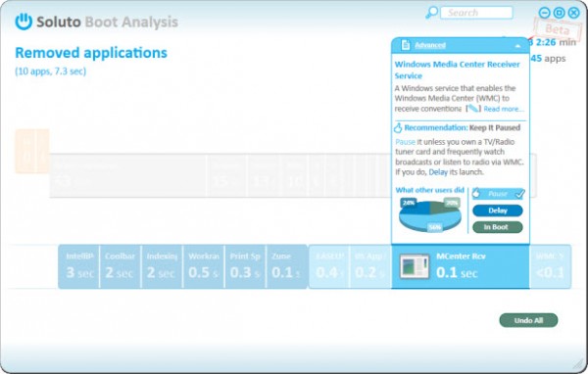Click the pencil edit icon beside Read more

point(473,109)
